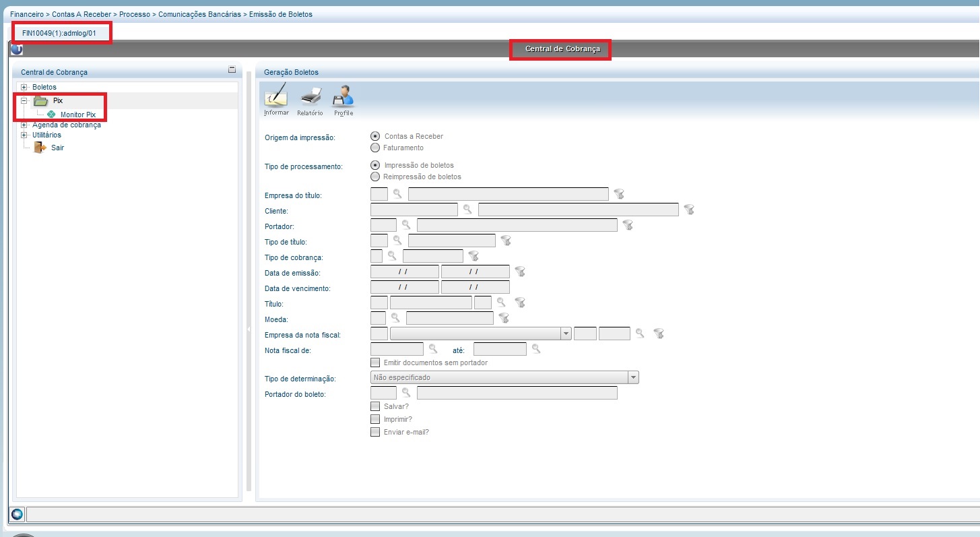Click round icon at status bar left

(x=17, y=514)
